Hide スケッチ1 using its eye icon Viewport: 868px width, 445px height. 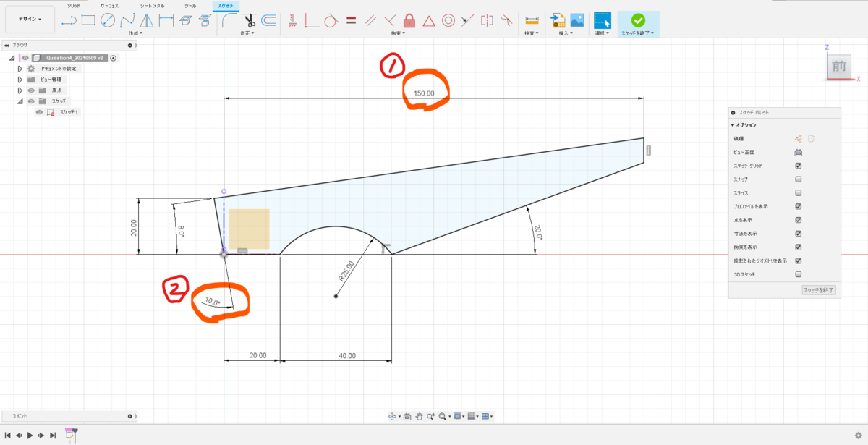[x=39, y=112]
